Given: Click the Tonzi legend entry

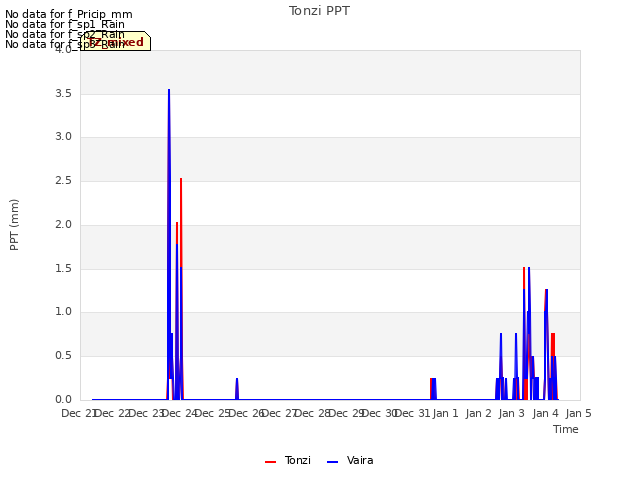Looking at the screenshot, I should 288,460.
